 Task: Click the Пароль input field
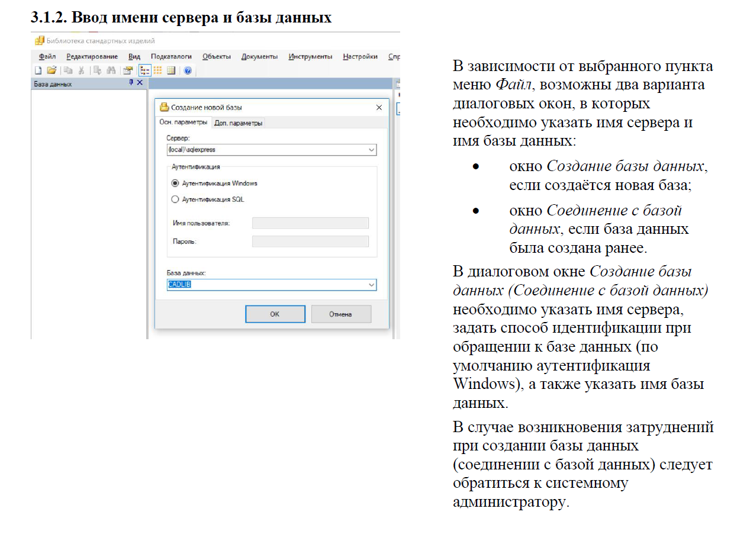coord(310,242)
